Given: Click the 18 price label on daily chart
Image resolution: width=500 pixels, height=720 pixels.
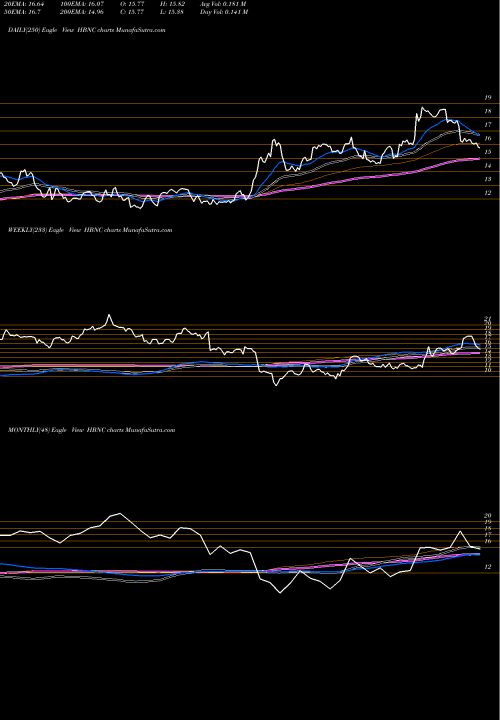Looking at the screenshot, I should pos(488,112).
